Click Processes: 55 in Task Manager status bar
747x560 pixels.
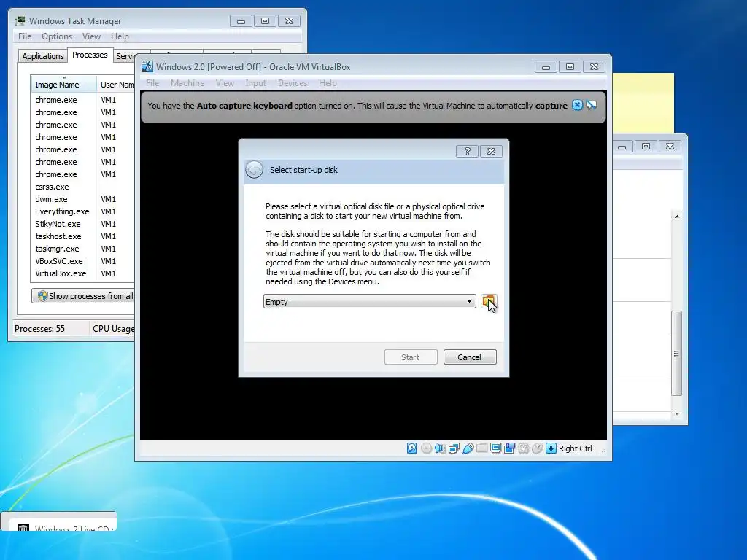tap(39, 329)
